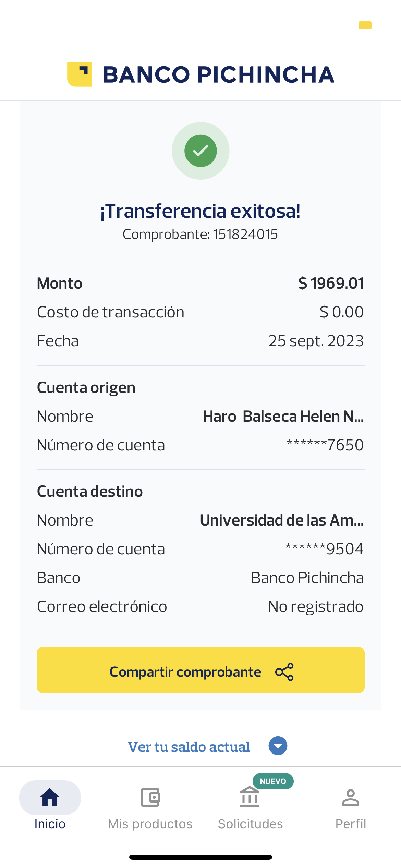The width and height of the screenshot is (401, 868).
Task: Click the NUEVO badge above Solicitudes
Action: (x=273, y=781)
